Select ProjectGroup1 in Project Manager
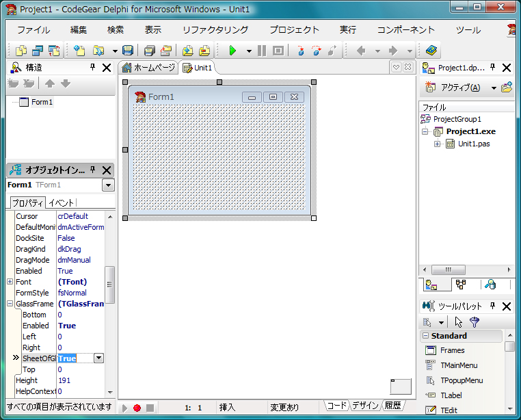The width and height of the screenshot is (521, 420). pos(457,119)
